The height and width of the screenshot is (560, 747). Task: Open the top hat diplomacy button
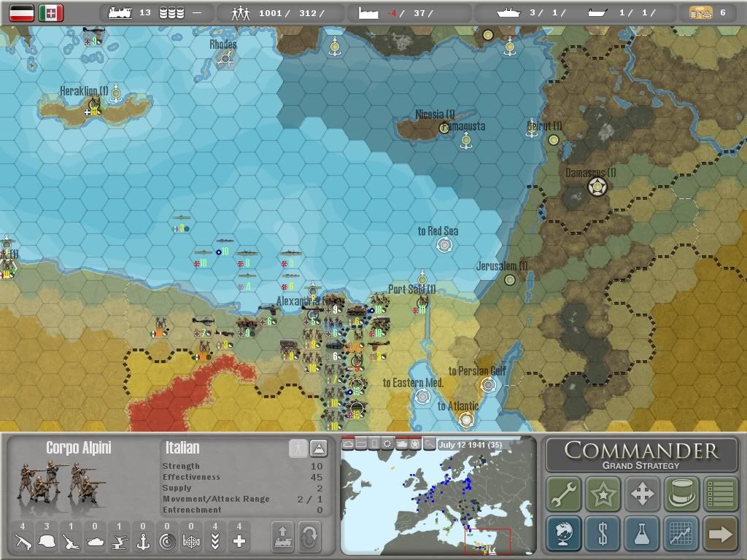coord(681,494)
